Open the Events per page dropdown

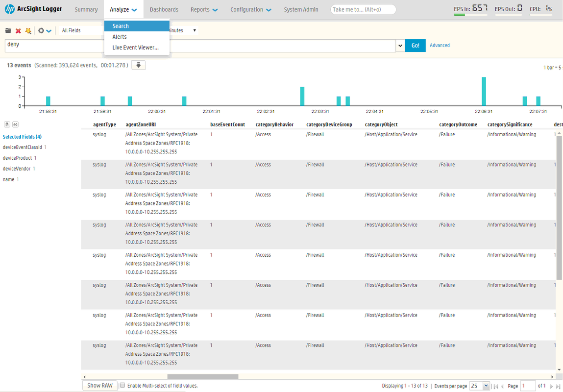coord(480,386)
